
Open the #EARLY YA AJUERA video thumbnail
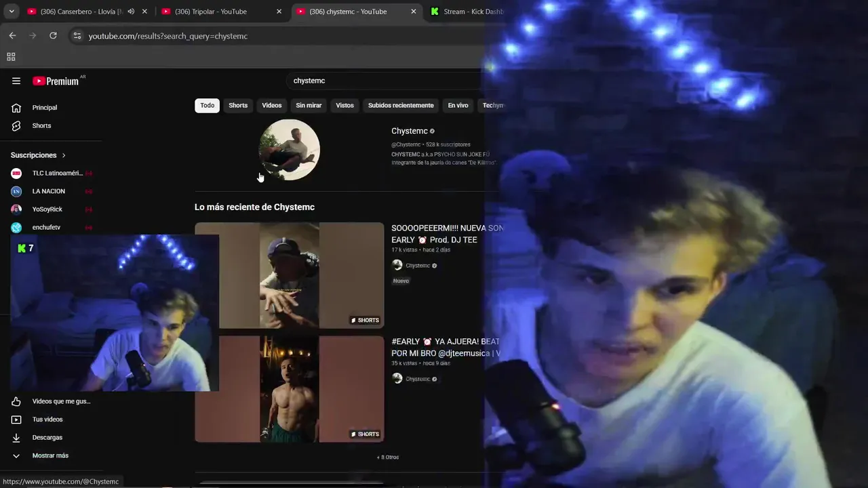click(290, 389)
